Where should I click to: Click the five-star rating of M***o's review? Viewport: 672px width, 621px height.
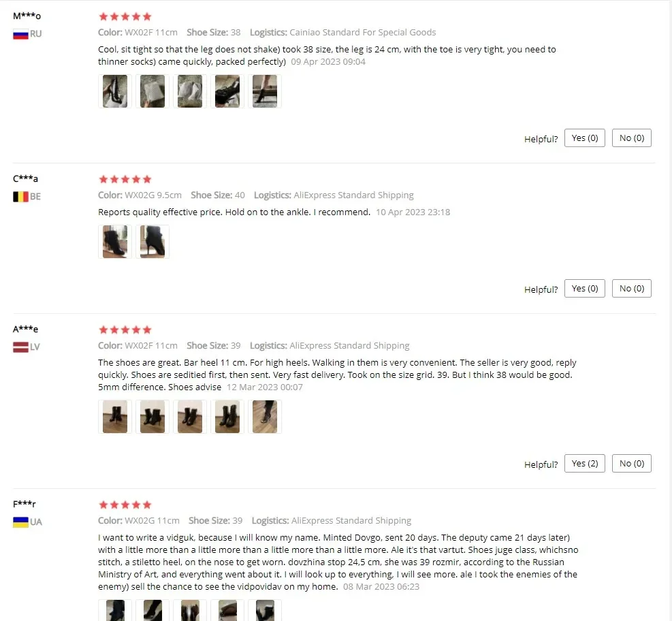(x=125, y=17)
